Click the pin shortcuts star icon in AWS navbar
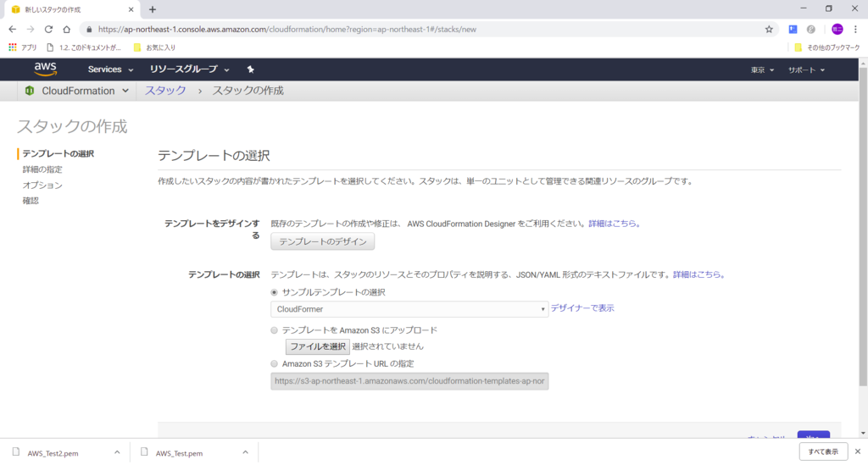The image size is (868, 465). (250, 69)
